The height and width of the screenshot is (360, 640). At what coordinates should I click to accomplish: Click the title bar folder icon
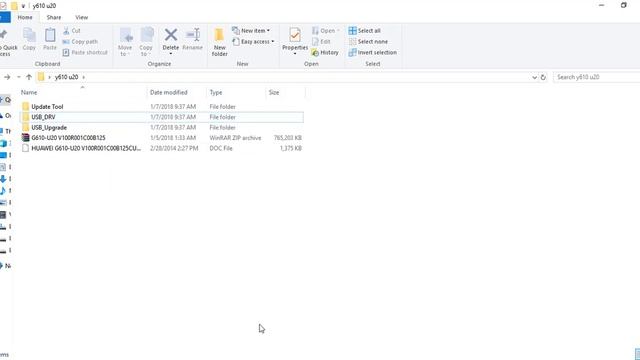14,6
